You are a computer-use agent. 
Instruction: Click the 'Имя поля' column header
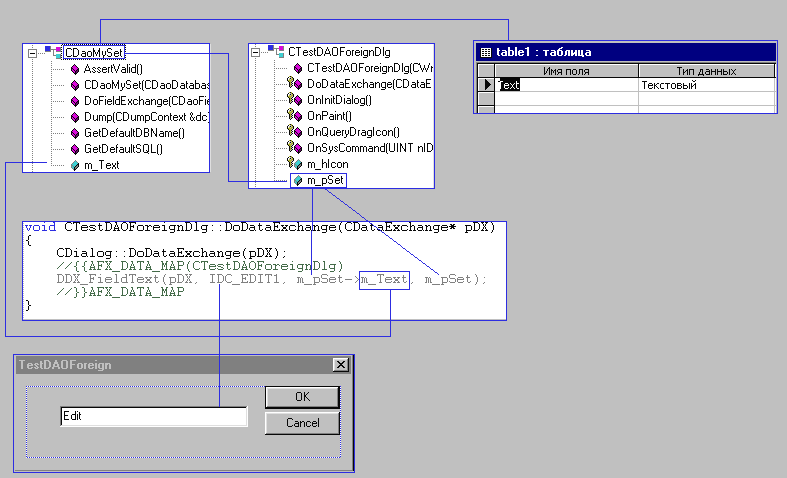point(566,71)
